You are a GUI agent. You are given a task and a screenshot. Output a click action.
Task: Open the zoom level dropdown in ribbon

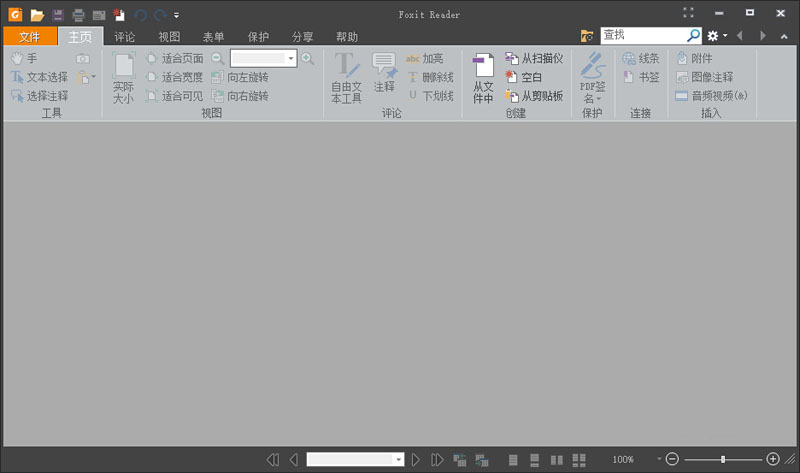[x=291, y=59]
